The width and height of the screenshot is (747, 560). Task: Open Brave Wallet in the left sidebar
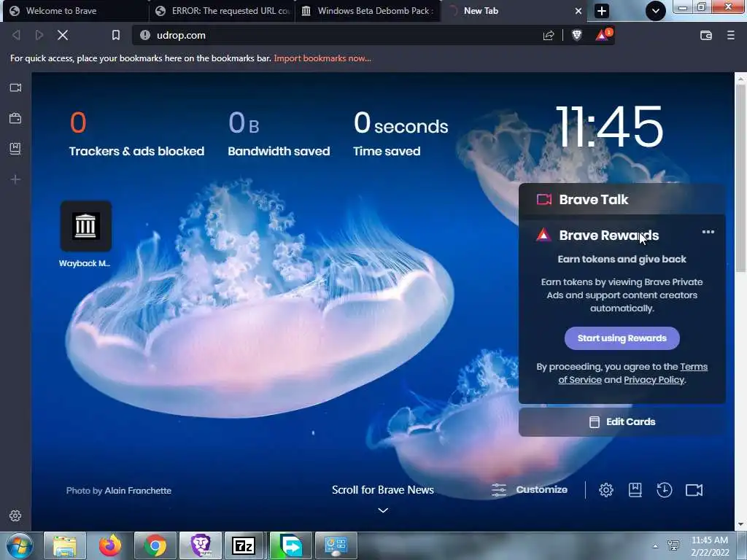(x=15, y=118)
